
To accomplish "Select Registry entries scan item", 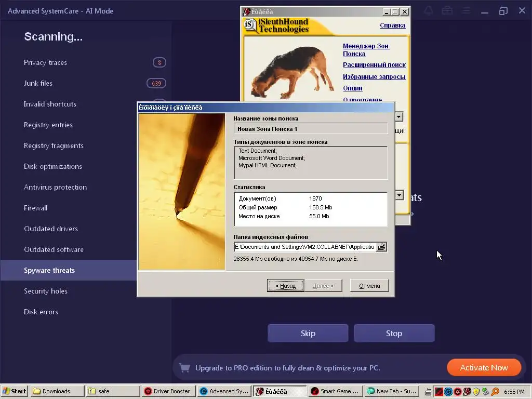I will (x=48, y=125).
